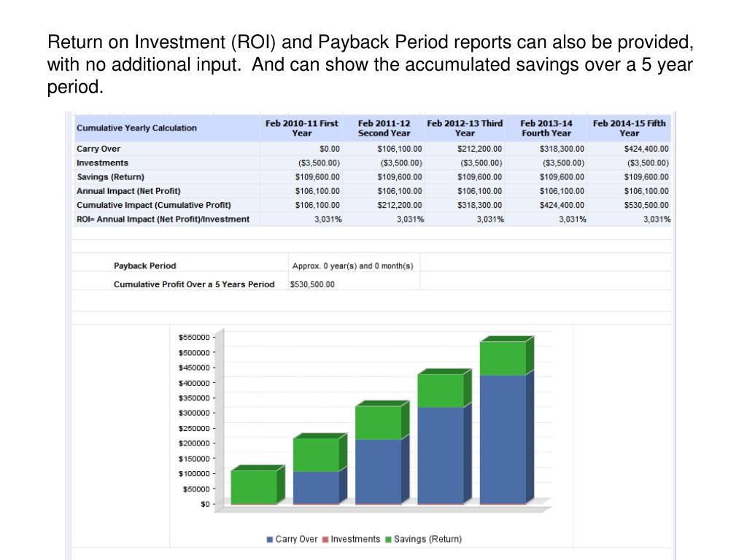Screen dimensions: 747x560
Task: Click the first-year all-green chart bar
Action: click(x=254, y=487)
